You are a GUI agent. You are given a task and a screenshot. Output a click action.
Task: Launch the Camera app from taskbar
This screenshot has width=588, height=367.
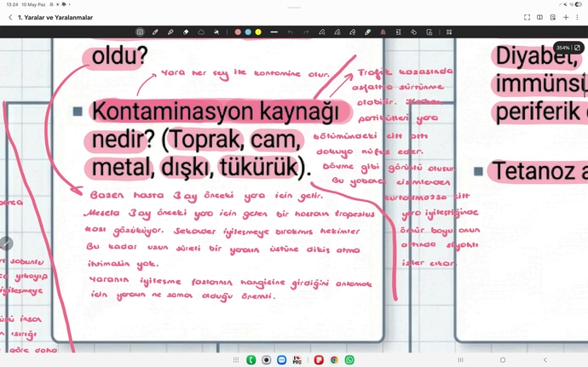coord(266,360)
